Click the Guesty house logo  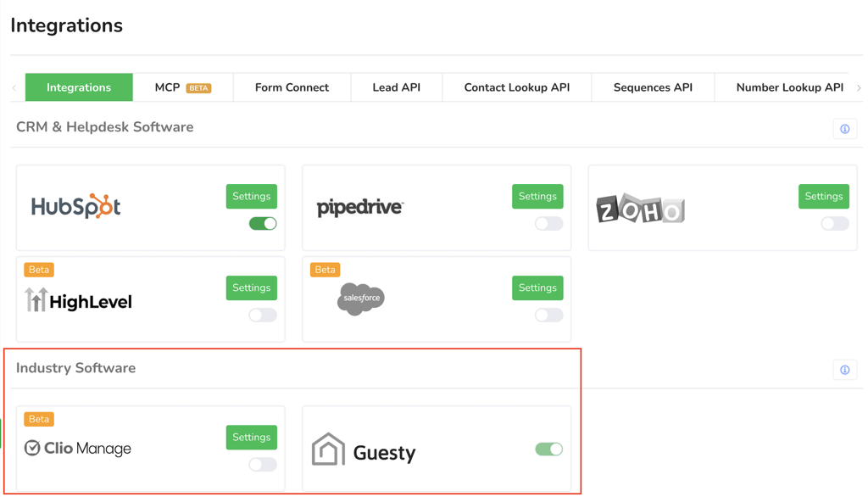328,449
